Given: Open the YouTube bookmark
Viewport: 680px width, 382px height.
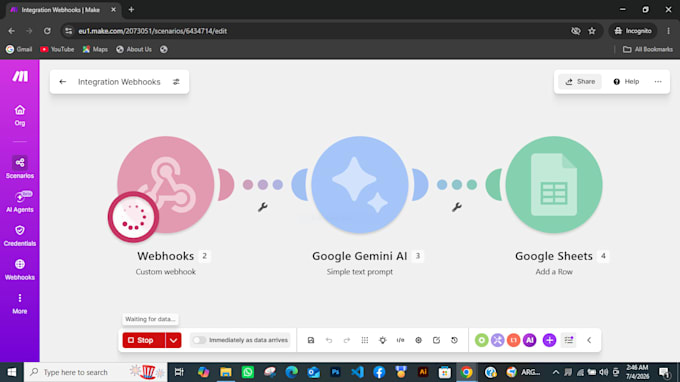Looking at the screenshot, I should click(57, 49).
